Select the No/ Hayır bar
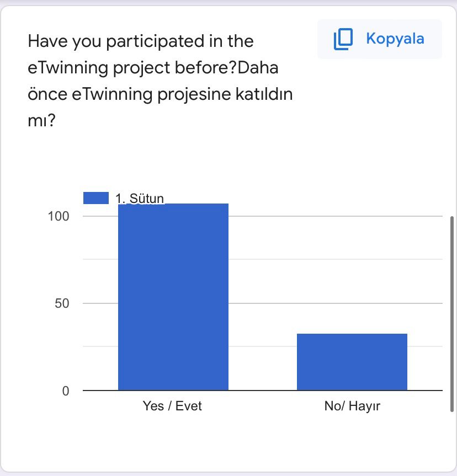This screenshot has width=457, height=476. pos(352,361)
